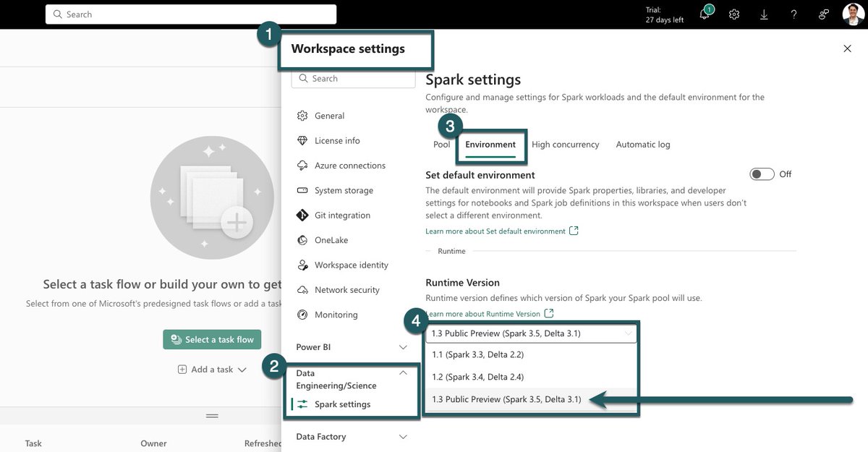
Task: Open Git integration settings label
Action: click(342, 216)
